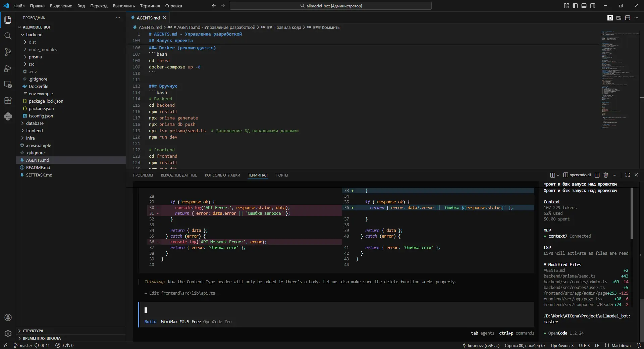Open the Выделение menu
The image size is (644, 349).
[x=61, y=6]
